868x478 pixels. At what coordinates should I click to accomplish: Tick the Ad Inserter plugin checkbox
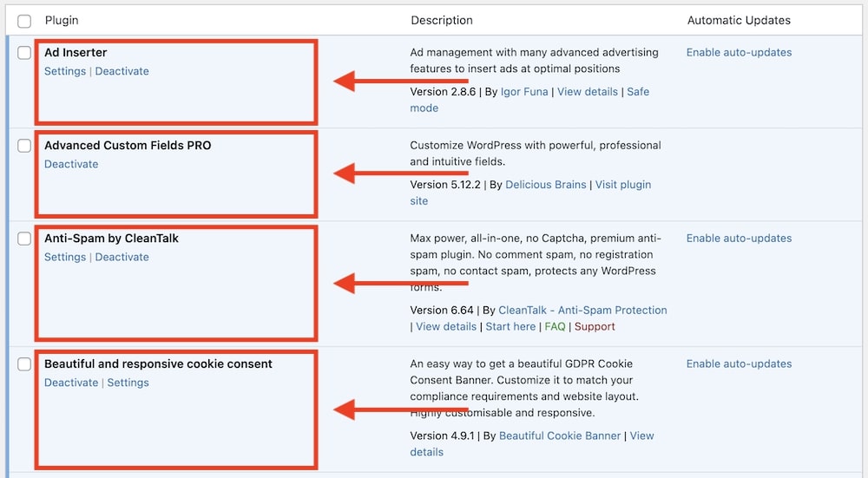(24, 53)
